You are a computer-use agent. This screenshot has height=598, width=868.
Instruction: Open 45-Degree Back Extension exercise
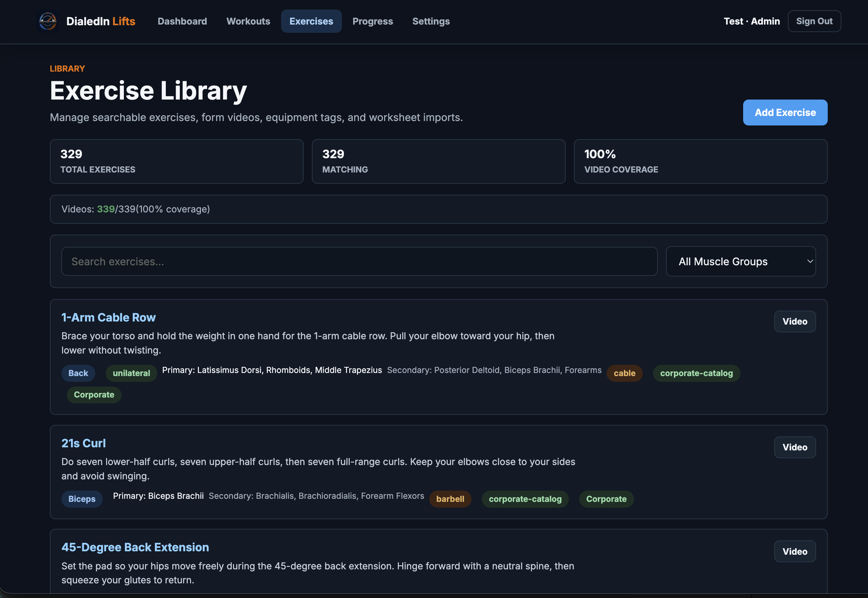click(135, 548)
